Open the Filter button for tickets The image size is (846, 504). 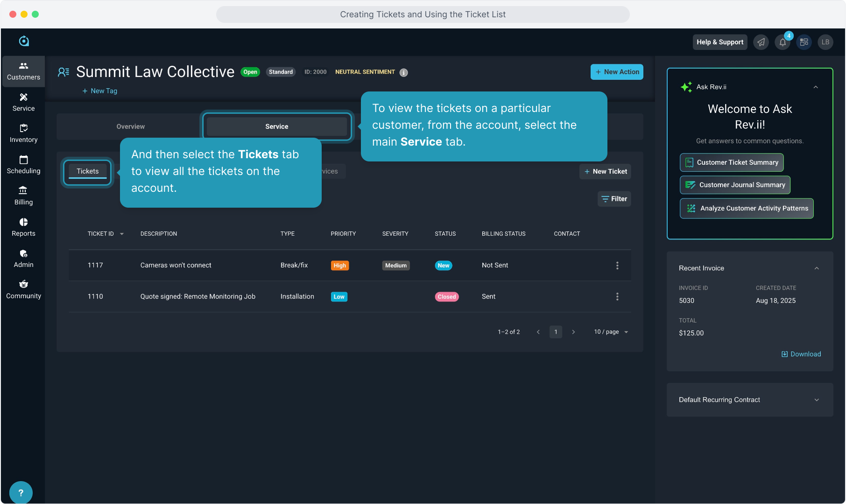pyautogui.click(x=614, y=199)
